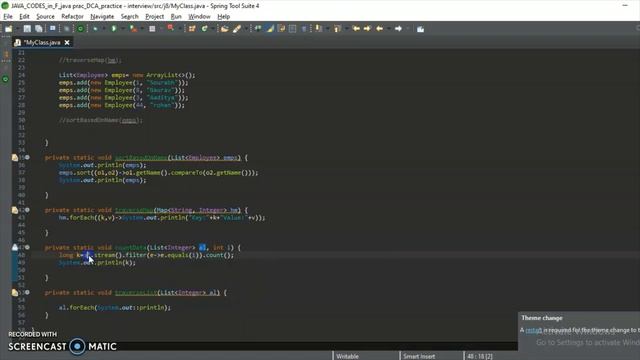This screenshot has width=640, height=360.
Task: Click the Smart Insert status bar entry
Action: [419, 356]
